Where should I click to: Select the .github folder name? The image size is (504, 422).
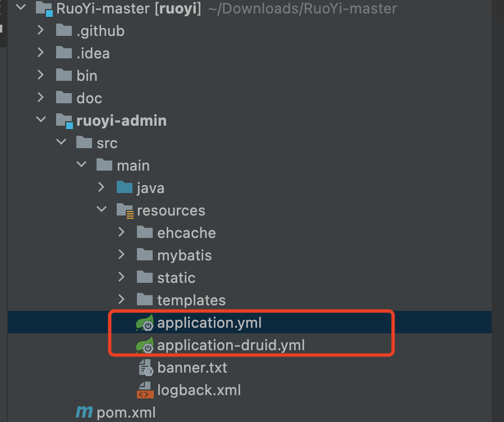click(100, 31)
